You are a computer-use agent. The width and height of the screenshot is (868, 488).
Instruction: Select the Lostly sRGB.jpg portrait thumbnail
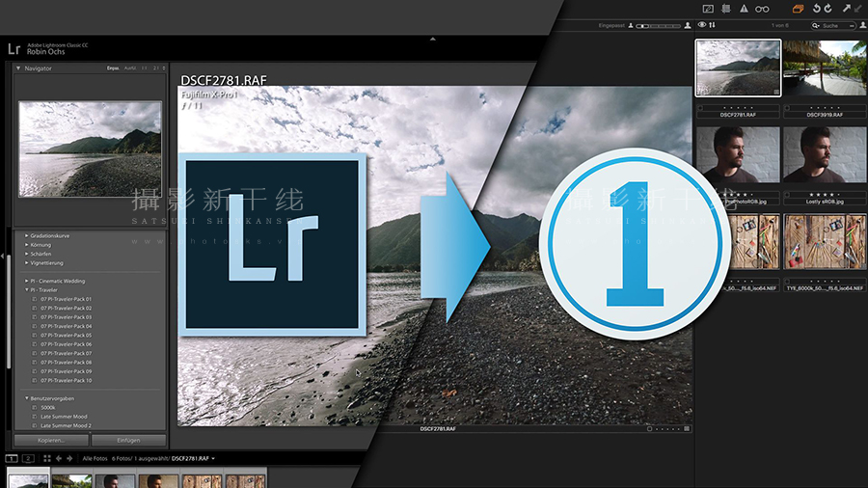tap(825, 154)
